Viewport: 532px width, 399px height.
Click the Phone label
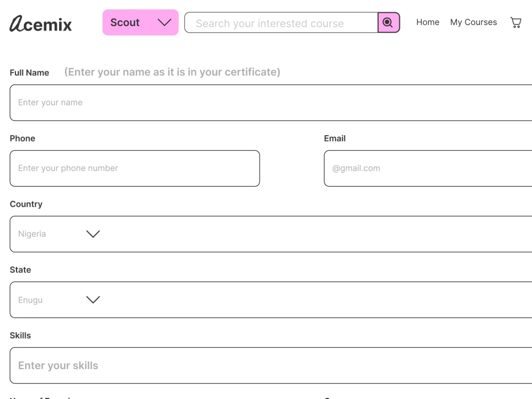[x=22, y=138]
